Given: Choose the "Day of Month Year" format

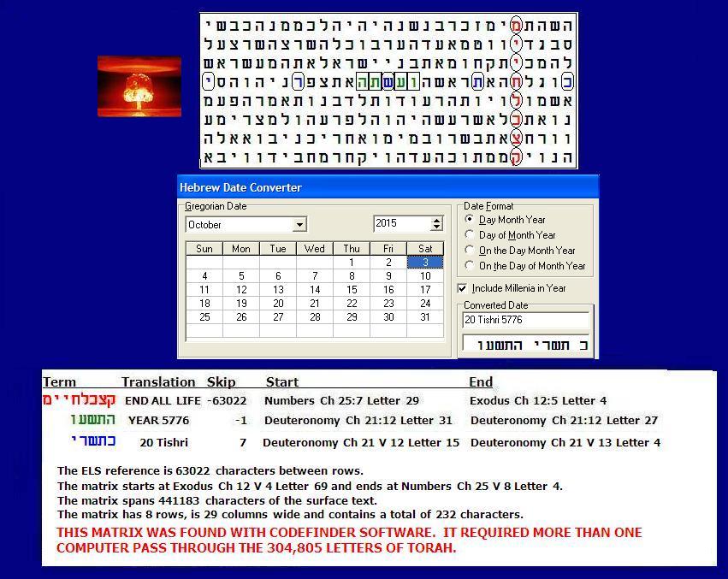Looking at the screenshot, I should point(469,235).
